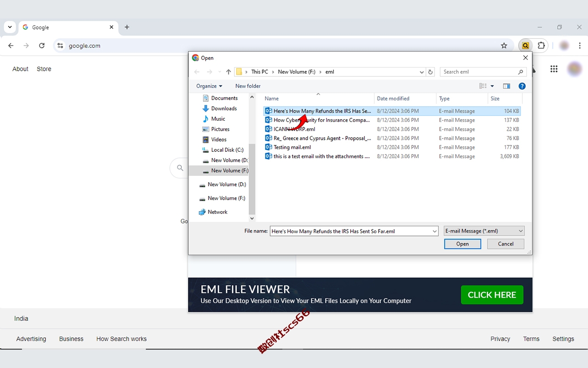This screenshot has width=588, height=368.
Task: Open Settings in Google footer
Action: (x=563, y=339)
